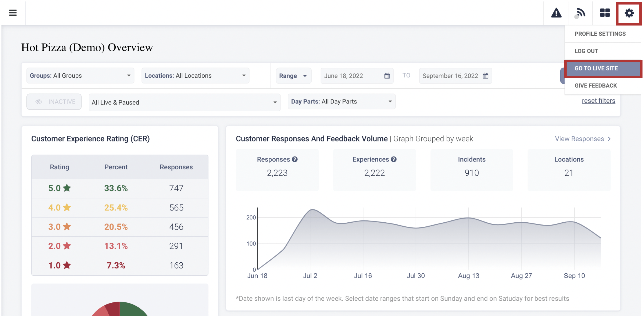Click the dark red 1.0 rating star
This screenshot has width=644, height=316.
tap(67, 265)
